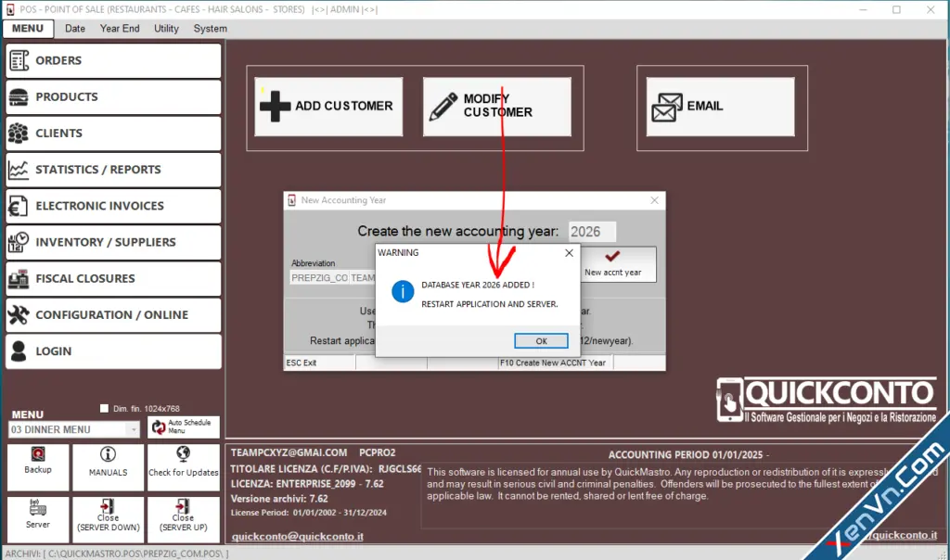950x560 pixels.
Task: Click the archive path in status bar
Action: pos(117,554)
